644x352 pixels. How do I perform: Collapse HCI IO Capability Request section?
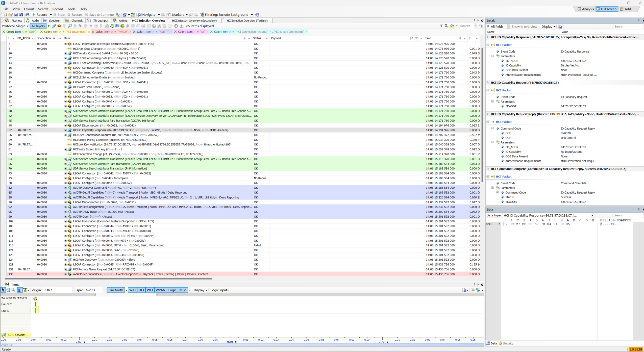tap(488, 83)
